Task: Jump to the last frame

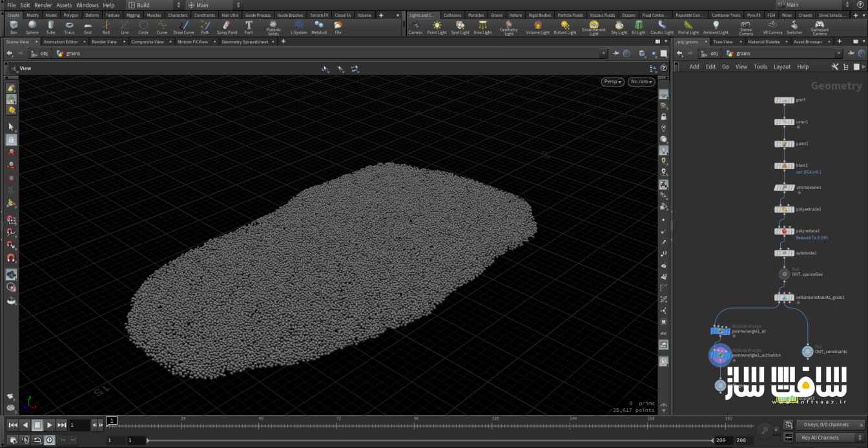Action: tap(62, 425)
